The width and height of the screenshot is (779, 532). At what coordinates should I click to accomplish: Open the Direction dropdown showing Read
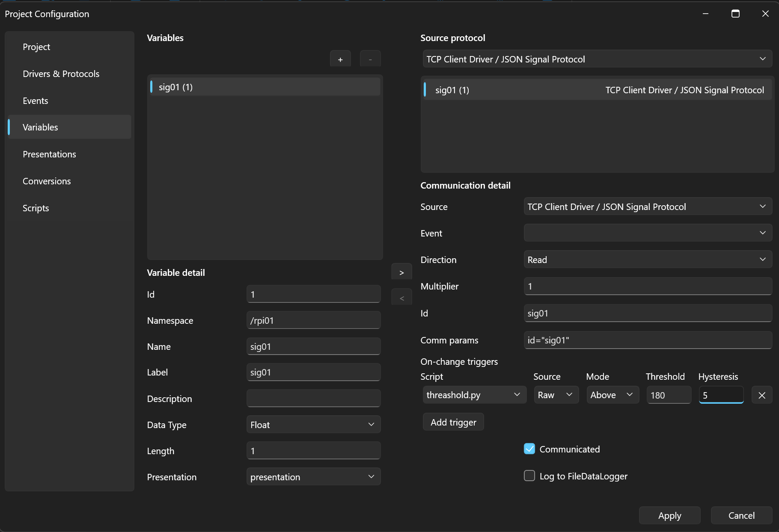point(648,260)
